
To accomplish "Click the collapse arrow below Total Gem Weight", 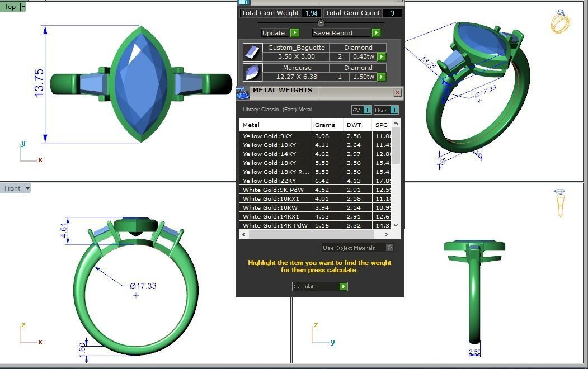I will tap(321, 23).
